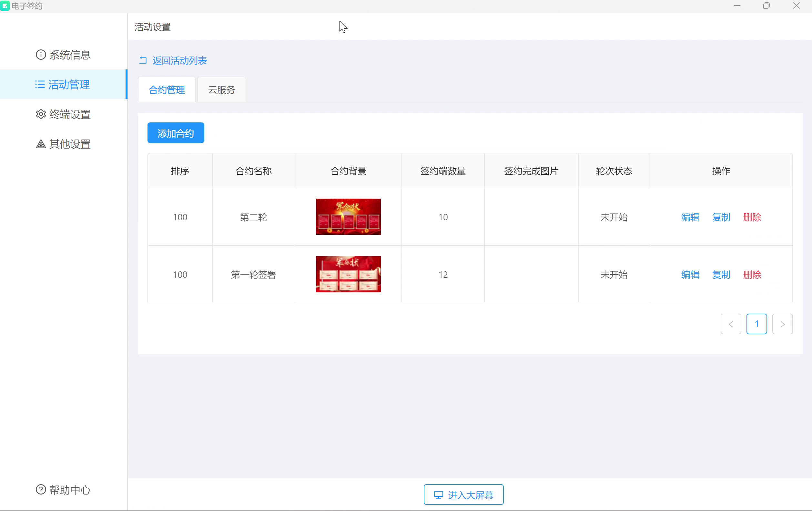Screen dimensions: 812x511
Task: Click 复制 for the 第一轮签署 contract
Action: [x=721, y=275]
